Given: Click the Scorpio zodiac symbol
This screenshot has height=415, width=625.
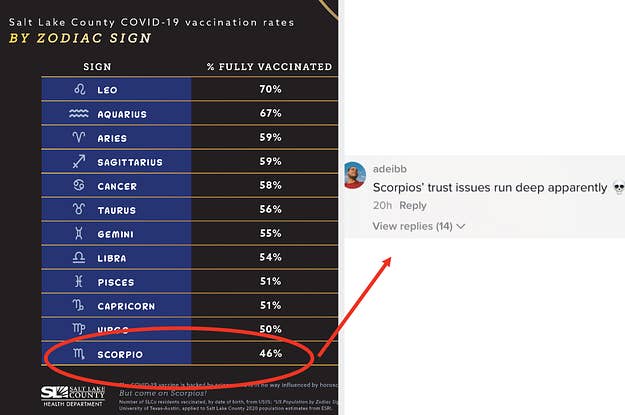Looking at the screenshot, I should (x=79, y=353).
